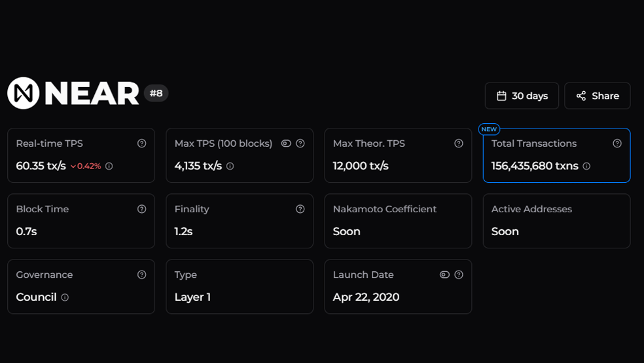Open the 30 days date range selector
Viewport: 644px width, 363px height.
coord(522,96)
